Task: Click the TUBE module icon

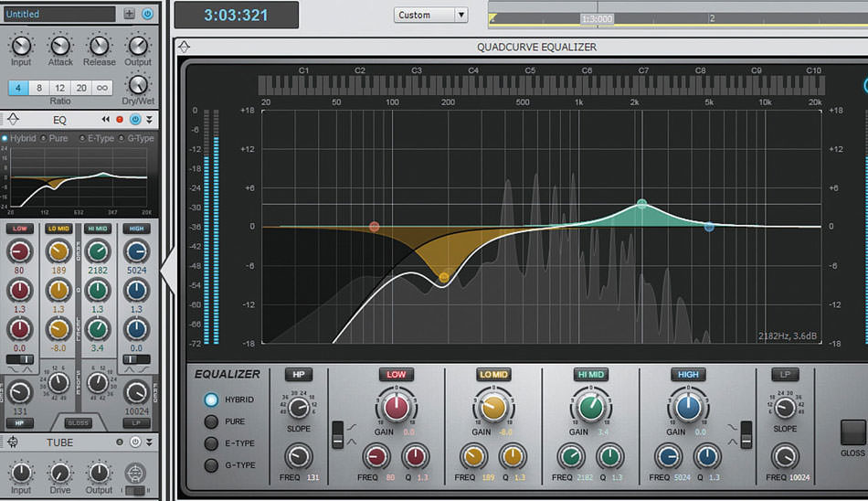Action: tap(12, 442)
